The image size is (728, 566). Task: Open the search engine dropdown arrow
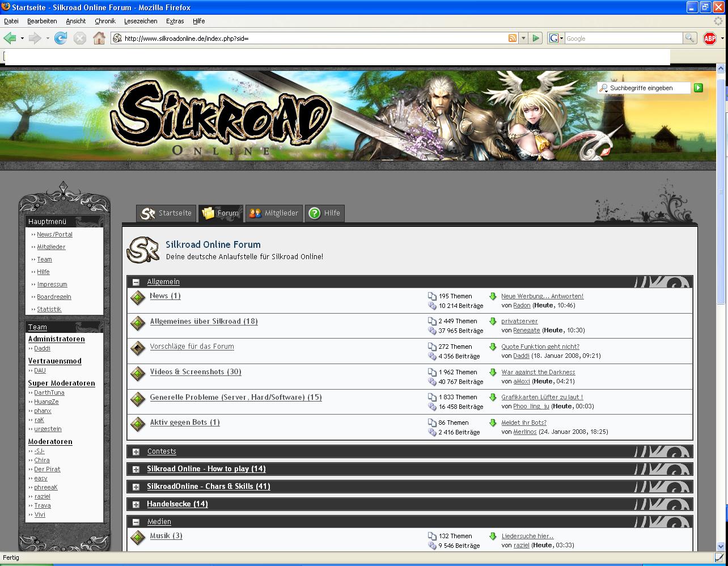coord(561,38)
